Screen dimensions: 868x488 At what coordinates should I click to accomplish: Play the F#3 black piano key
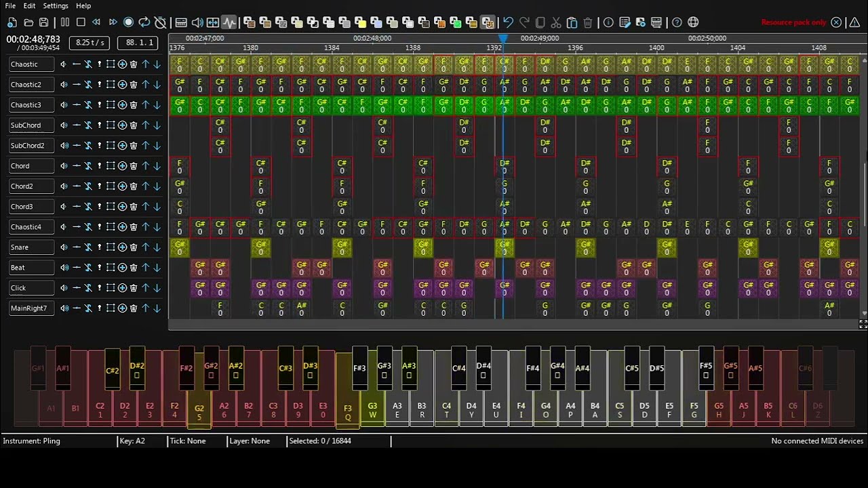click(359, 368)
